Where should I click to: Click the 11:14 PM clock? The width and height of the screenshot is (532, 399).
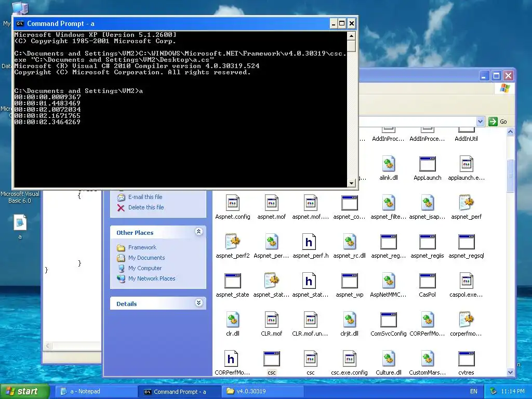click(513, 392)
